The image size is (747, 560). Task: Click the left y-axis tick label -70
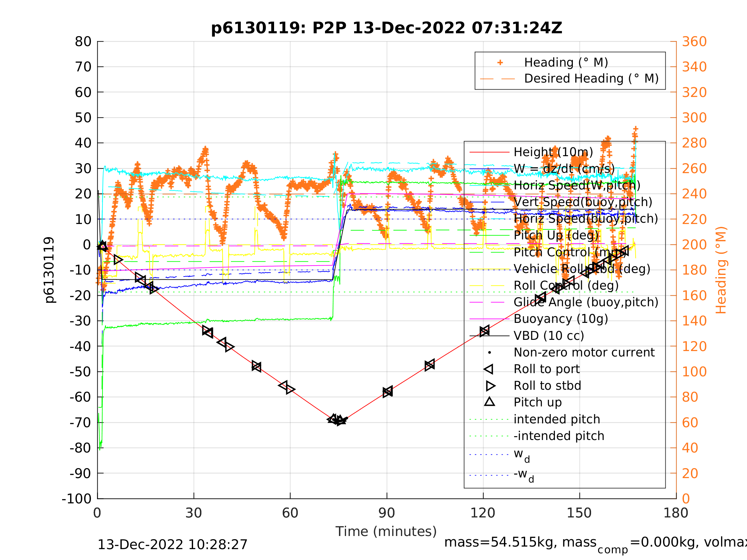[80, 423]
